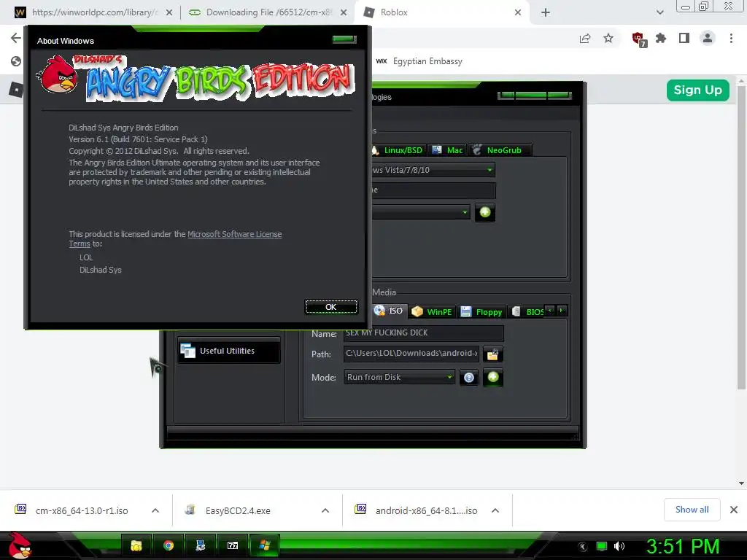This screenshot has height=560, width=747.
Task: Click the ISO Name input field
Action: point(423,332)
